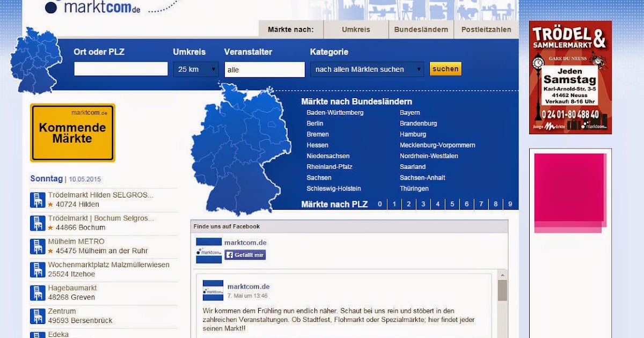Viewport: 644px width, 338px height.
Task: Click marktcom.de avatar in Facebook post
Action: 213,290
